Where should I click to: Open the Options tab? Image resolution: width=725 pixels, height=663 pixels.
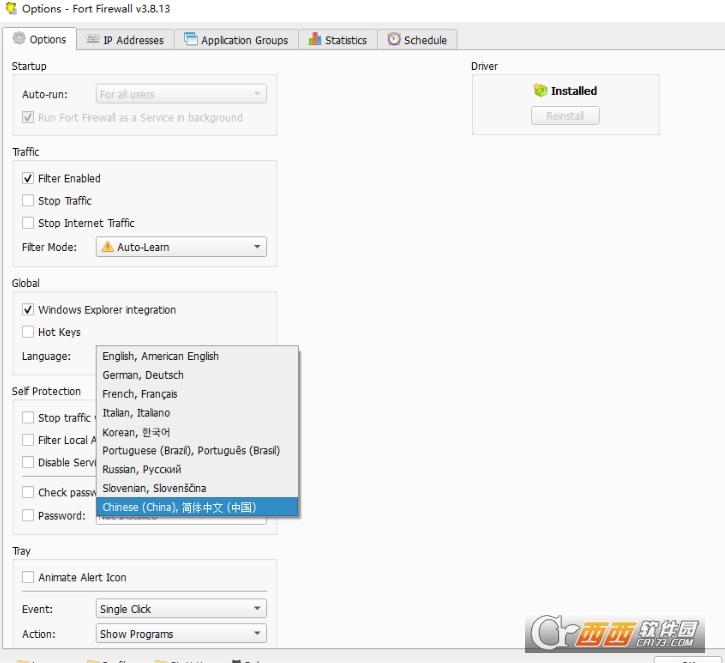click(x=39, y=39)
